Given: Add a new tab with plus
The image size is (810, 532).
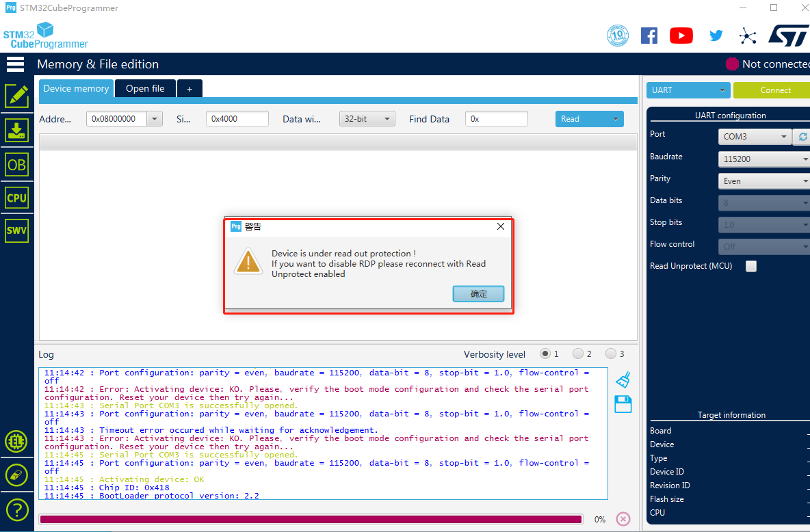Looking at the screenshot, I should pyautogui.click(x=190, y=89).
